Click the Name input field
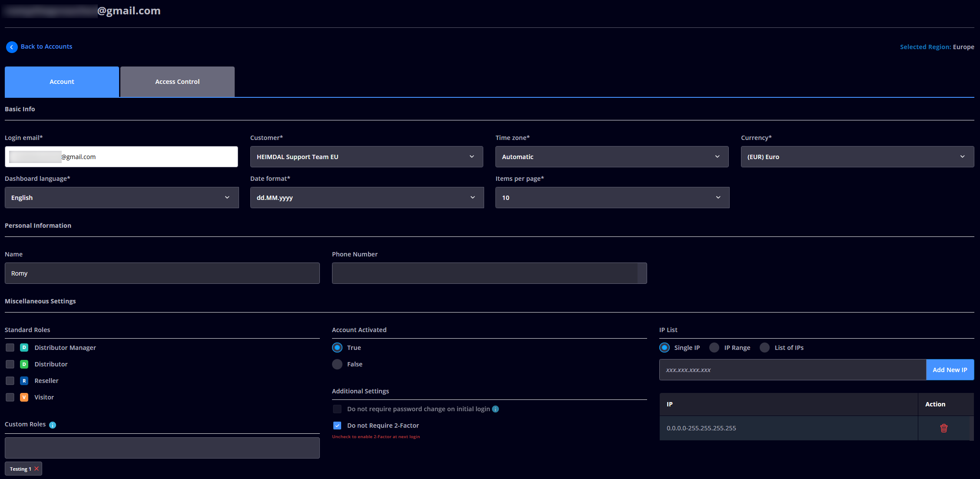Viewport: 980px width, 479px height. [162, 273]
